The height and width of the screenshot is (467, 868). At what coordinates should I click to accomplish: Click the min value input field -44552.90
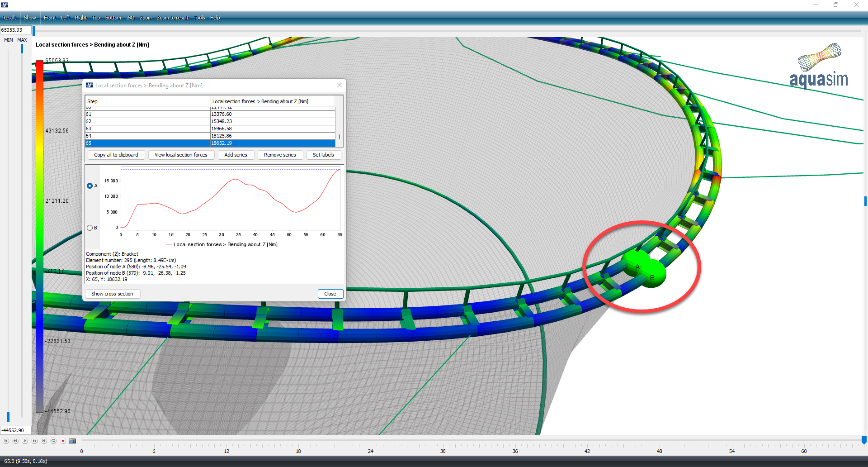pyautogui.click(x=16, y=430)
